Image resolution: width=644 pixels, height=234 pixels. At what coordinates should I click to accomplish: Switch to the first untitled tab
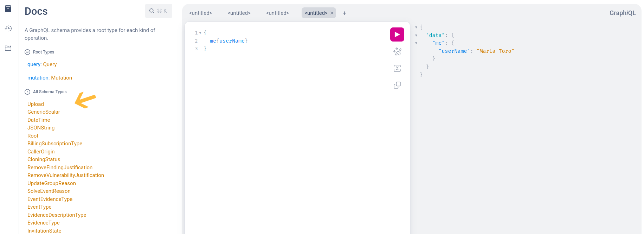pyautogui.click(x=201, y=13)
